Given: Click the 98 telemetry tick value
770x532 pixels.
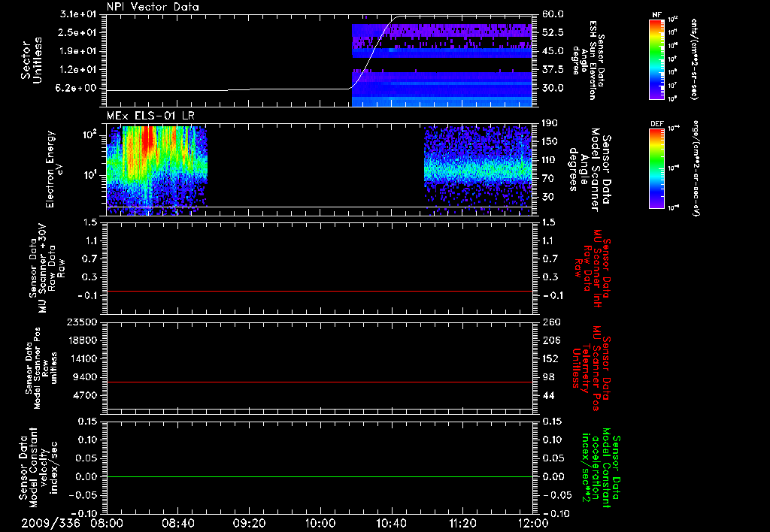Looking at the screenshot, I should click(547, 377).
